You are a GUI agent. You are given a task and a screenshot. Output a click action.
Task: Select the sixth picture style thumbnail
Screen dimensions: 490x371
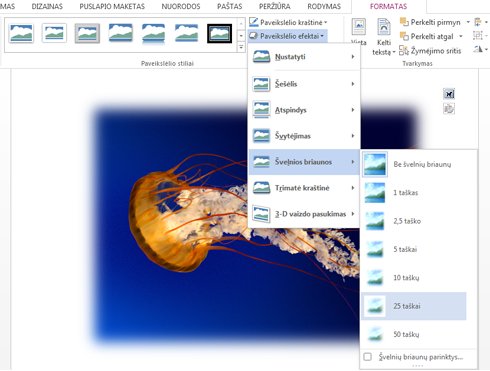(x=186, y=33)
